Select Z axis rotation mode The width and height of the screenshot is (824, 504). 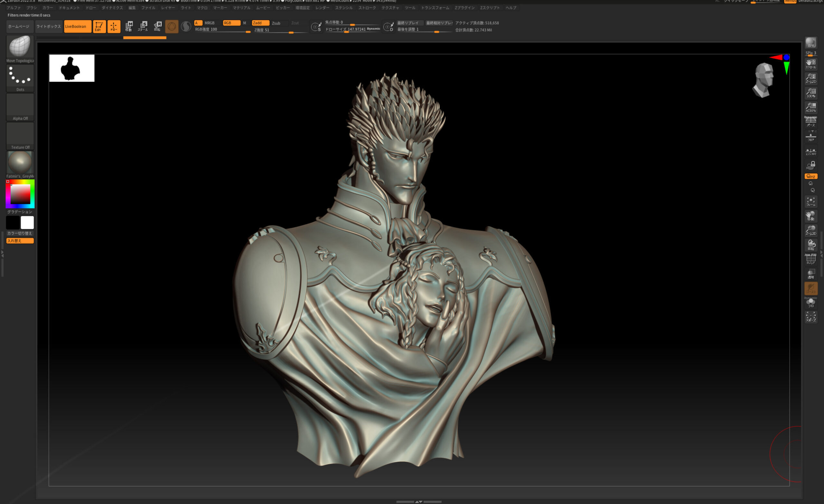click(x=813, y=190)
